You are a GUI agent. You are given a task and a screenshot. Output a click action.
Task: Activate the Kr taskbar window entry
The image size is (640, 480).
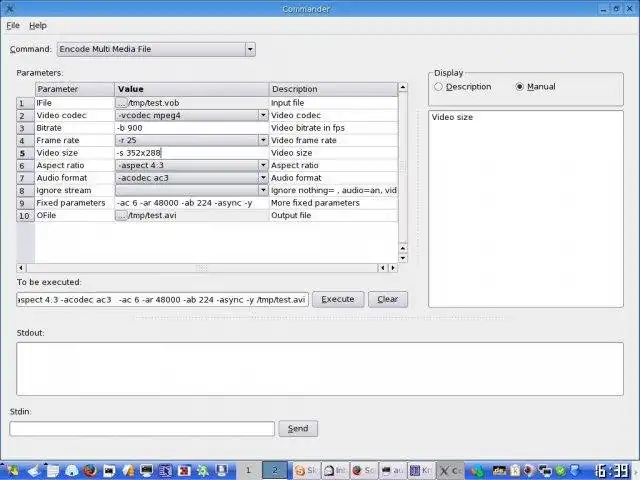click(422, 471)
